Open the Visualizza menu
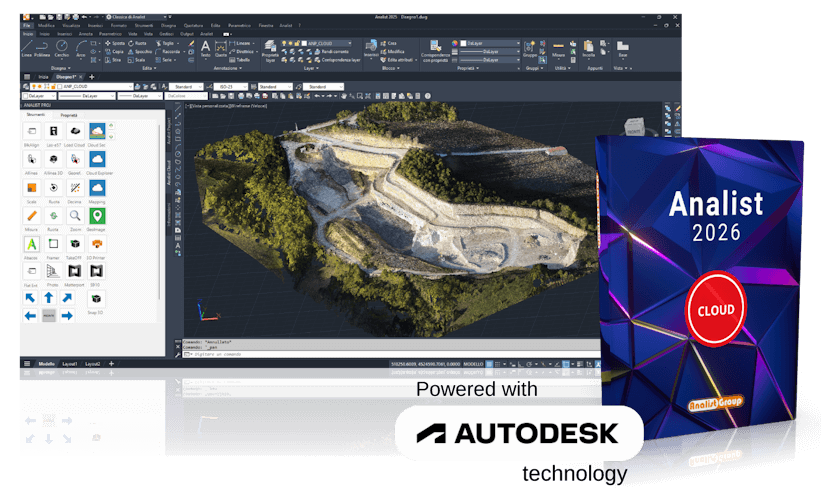 coord(71,25)
